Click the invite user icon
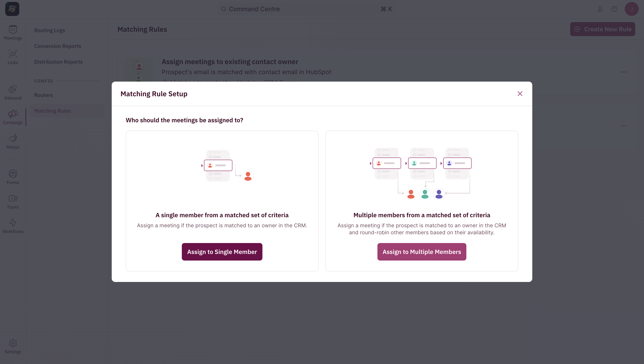The width and height of the screenshot is (644, 364). (600, 9)
